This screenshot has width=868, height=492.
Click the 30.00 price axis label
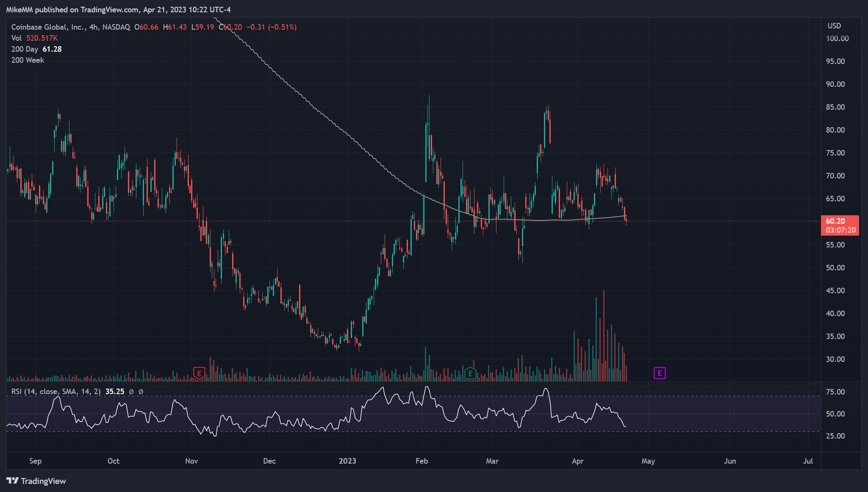pos(835,359)
